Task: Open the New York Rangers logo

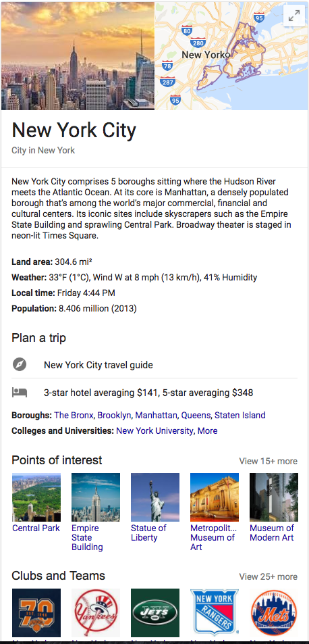Action: (215, 612)
